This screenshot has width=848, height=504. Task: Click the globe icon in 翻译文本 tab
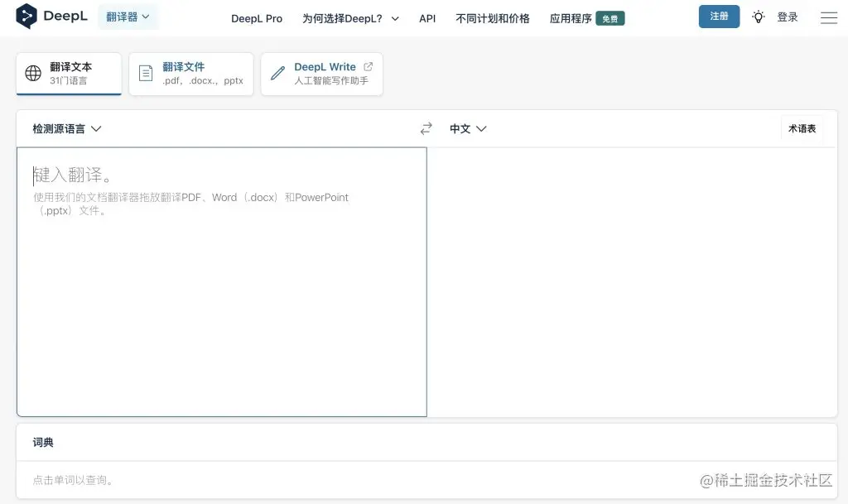pyautogui.click(x=33, y=73)
